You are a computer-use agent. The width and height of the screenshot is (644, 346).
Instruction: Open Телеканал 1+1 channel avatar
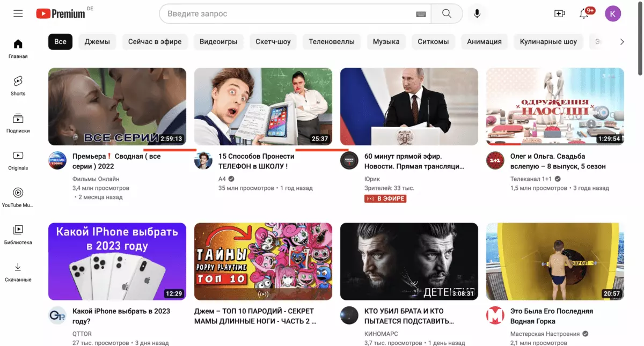(x=495, y=161)
